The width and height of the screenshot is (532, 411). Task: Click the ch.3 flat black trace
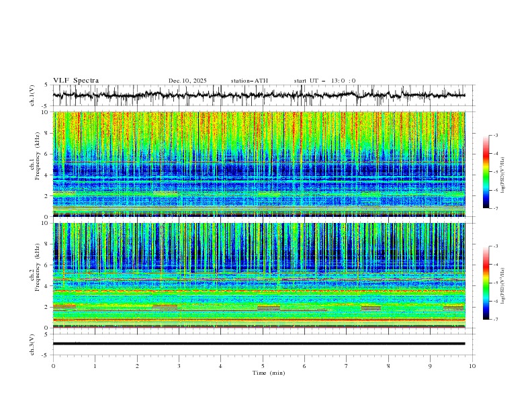tap(259, 344)
